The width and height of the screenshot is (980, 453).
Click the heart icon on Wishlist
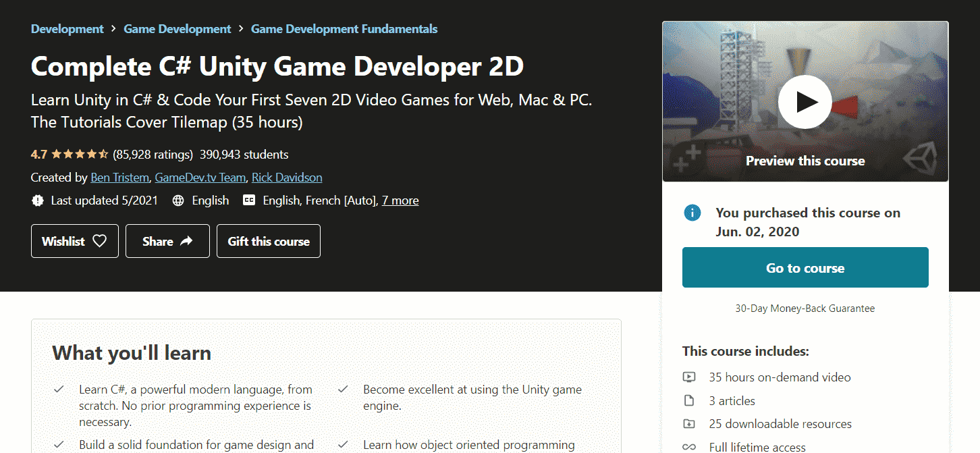point(99,241)
